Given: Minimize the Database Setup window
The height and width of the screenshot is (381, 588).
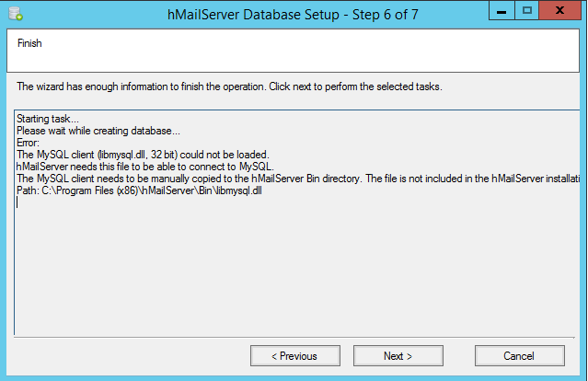Looking at the screenshot, I should click(502, 10).
